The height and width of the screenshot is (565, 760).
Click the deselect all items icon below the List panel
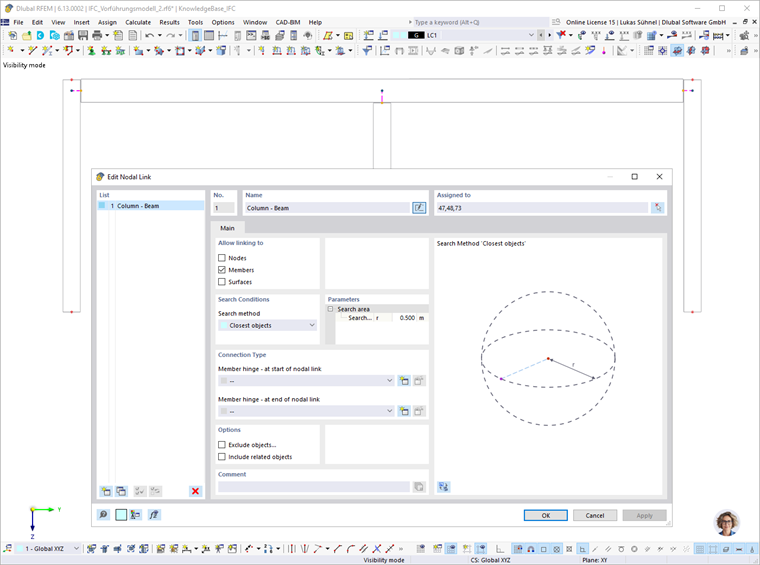point(155,491)
